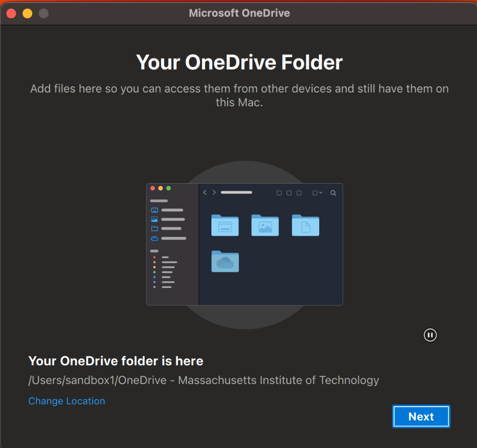Screen dimensions: 477x448
Task: Click the 'Add files here' description text
Action: click(x=239, y=96)
